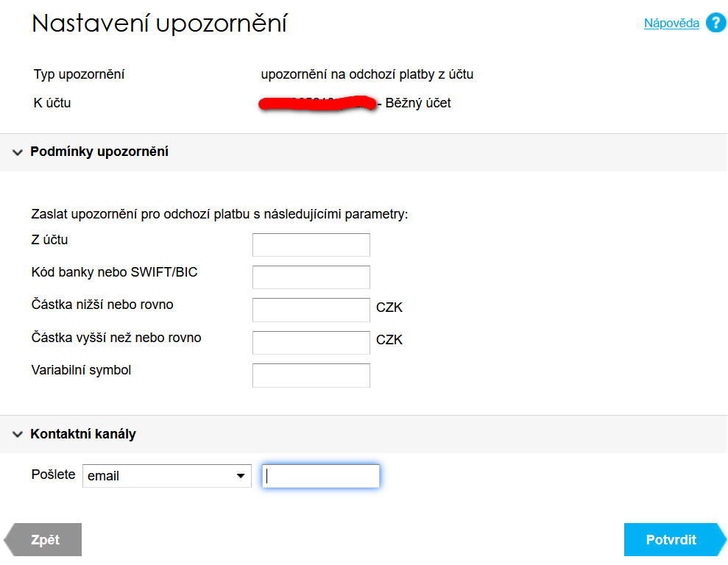Click the Pošlete label
This screenshot has height=565, width=728.
[x=53, y=475]
